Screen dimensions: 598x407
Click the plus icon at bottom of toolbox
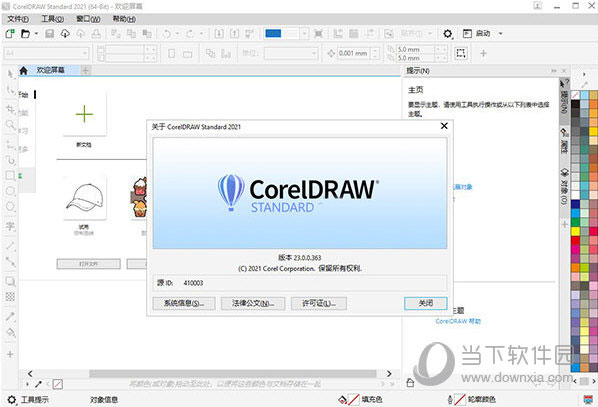tap(10, 354)
